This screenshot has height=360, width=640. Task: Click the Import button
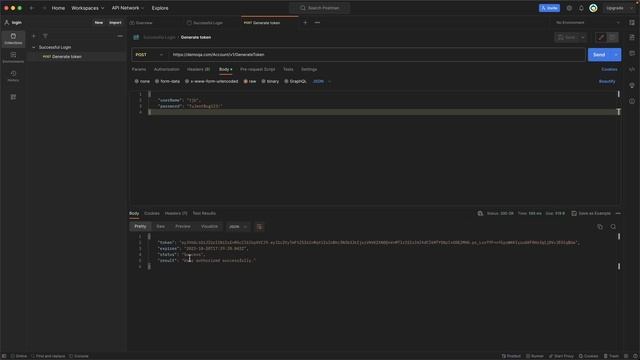tap(115, 22)
